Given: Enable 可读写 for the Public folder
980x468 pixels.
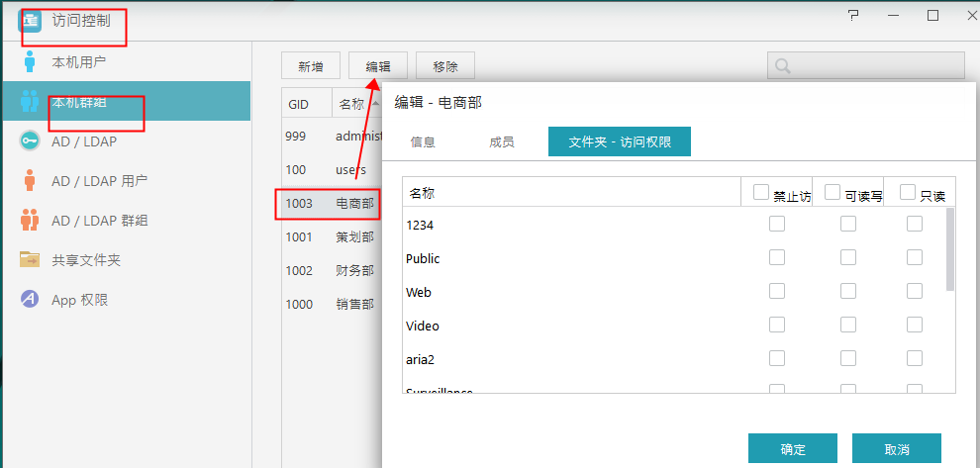Looking at the screenshot, I should 848,258.
